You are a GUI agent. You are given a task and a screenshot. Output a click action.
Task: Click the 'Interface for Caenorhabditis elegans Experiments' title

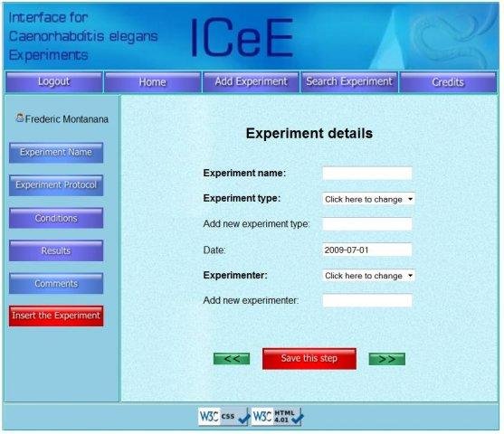click(83, 36)
